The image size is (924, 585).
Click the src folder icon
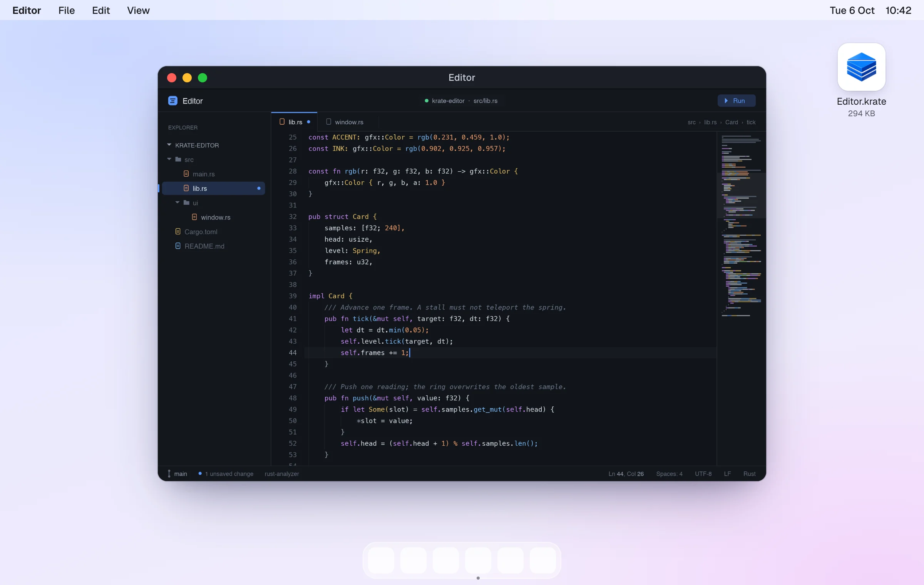point(178,159)
